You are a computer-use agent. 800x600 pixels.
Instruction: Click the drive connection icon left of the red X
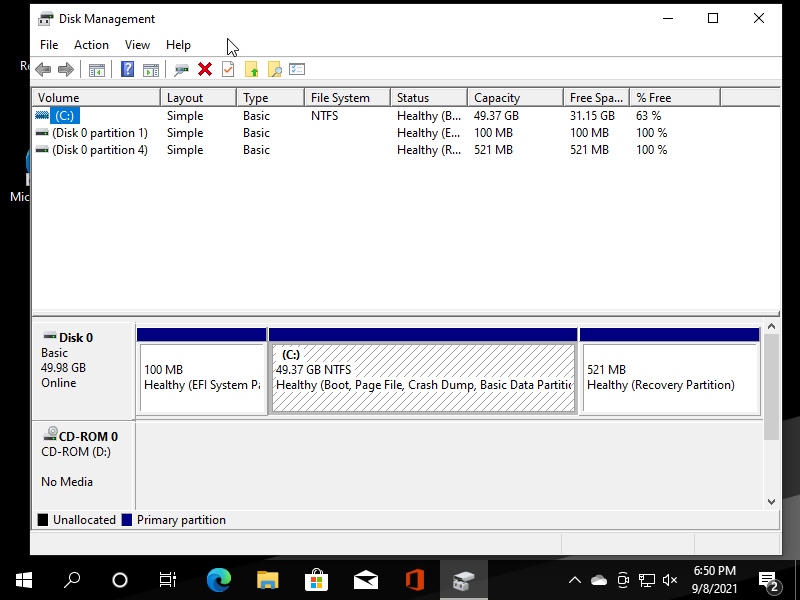181,69
